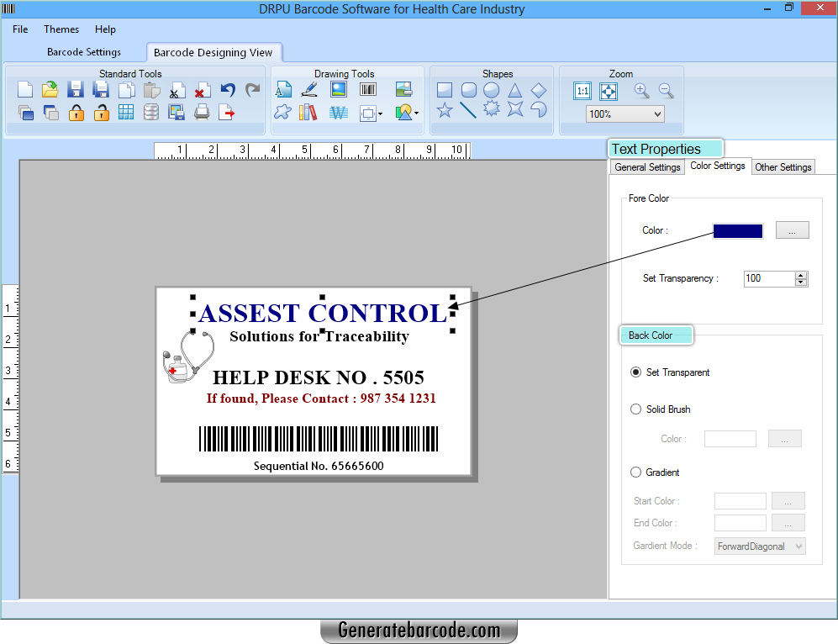Select the Star shape

tap(445, 110)
